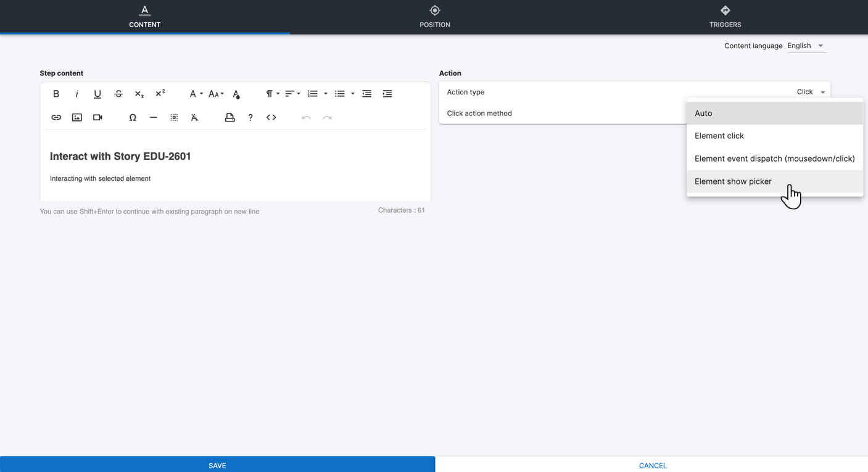
Task: Open the special characters Omega menu
Action: [133, 117]
